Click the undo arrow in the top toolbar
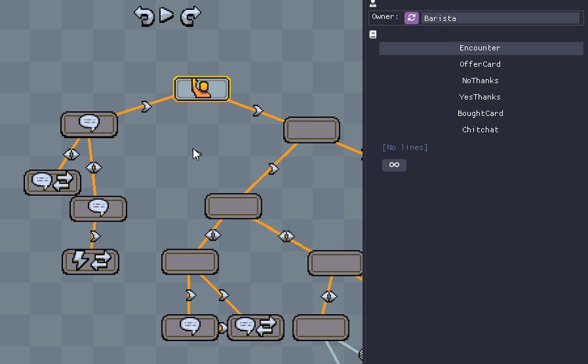The image size is (588, 364). click(x=144, y=16)
